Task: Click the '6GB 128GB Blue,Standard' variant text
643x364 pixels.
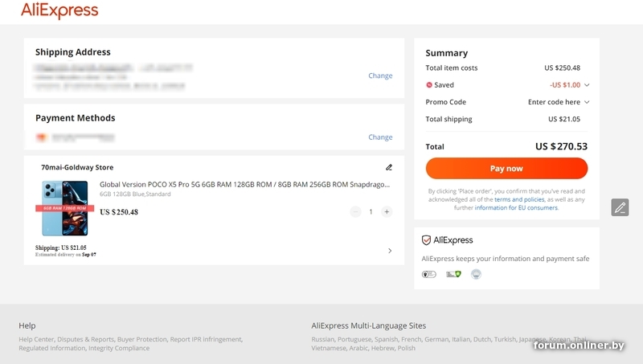Action: coord(135,194)
